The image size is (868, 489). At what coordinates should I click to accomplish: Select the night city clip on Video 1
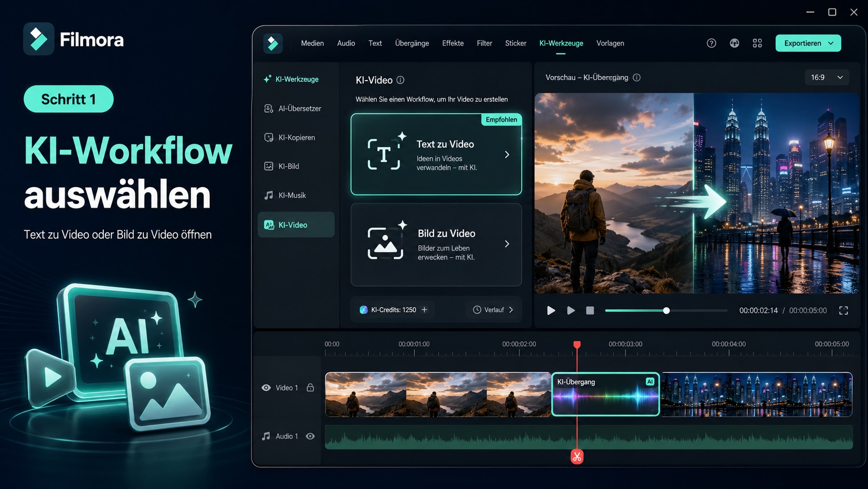click(x=756, y=394)
